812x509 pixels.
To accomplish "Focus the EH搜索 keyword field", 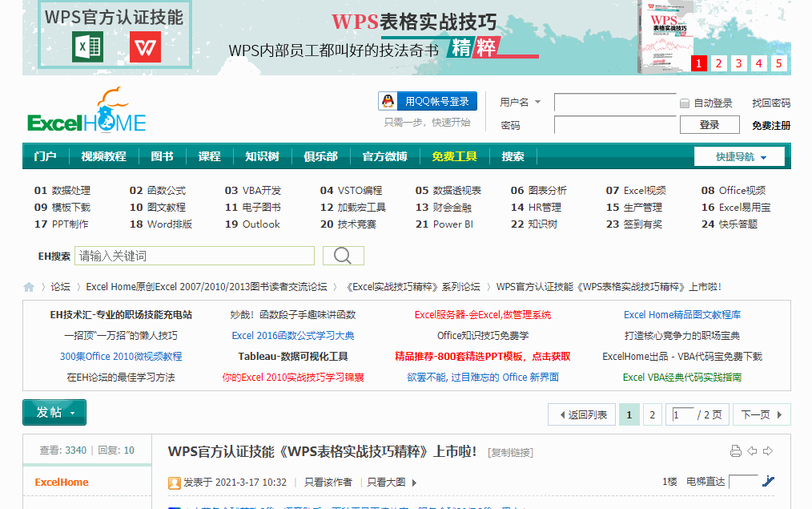I will click(x=195, y=256).
